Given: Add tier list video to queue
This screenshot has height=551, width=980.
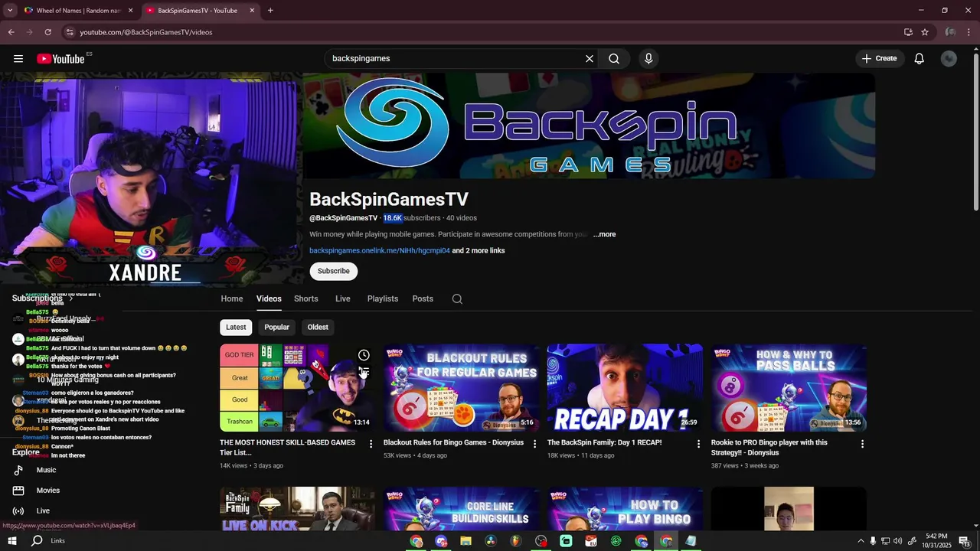Looking at the screenshot, I should click(364, 373).
